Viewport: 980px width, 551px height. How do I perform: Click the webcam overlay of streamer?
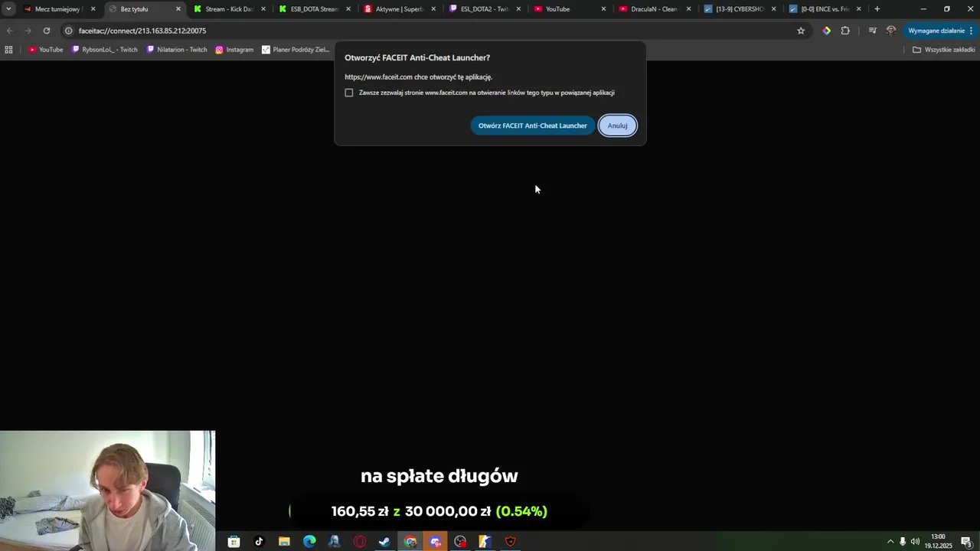tap(107, 491)
